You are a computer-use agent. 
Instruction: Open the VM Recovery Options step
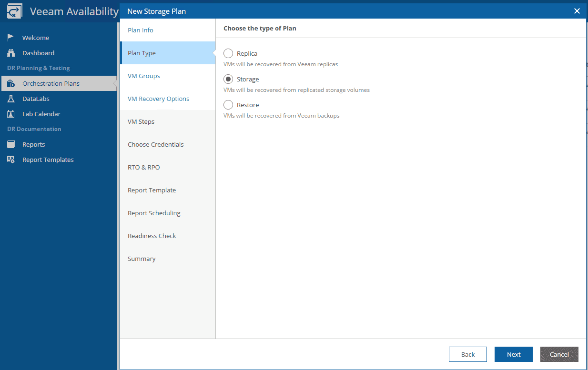tap(168, 99)
